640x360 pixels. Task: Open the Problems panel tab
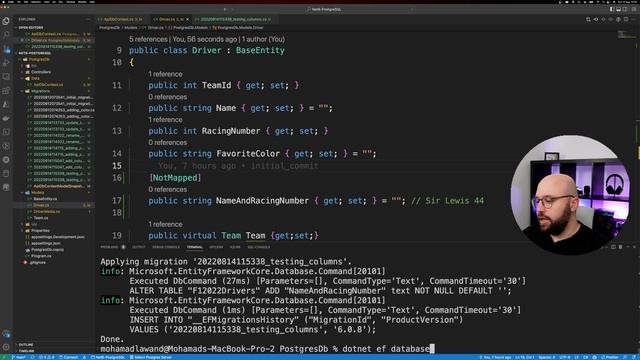point(109,247)
